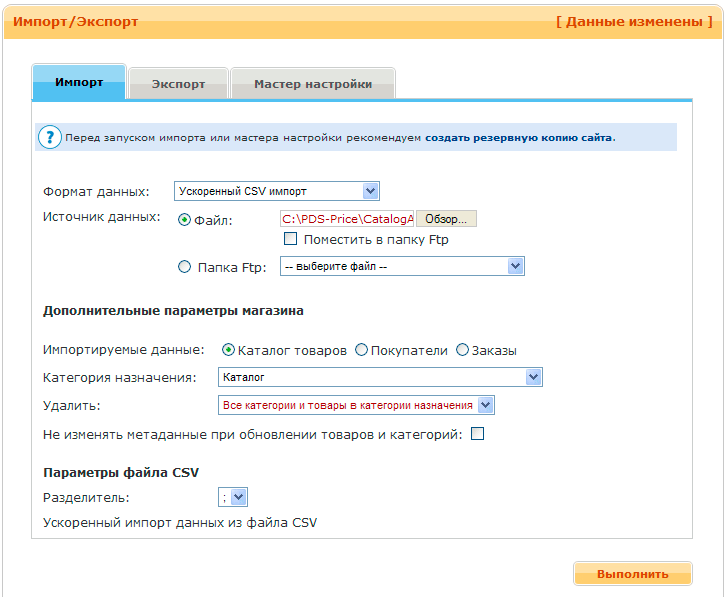This screenshot has width=725, height=600.
Task: Select the Файл radio button
Action: coord(184,220)
